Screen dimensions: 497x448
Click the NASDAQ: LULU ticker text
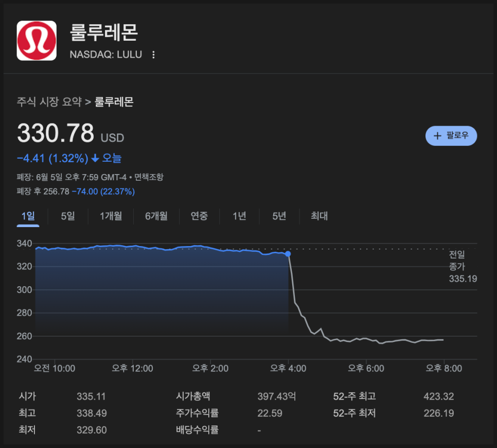tap(106, 55)
